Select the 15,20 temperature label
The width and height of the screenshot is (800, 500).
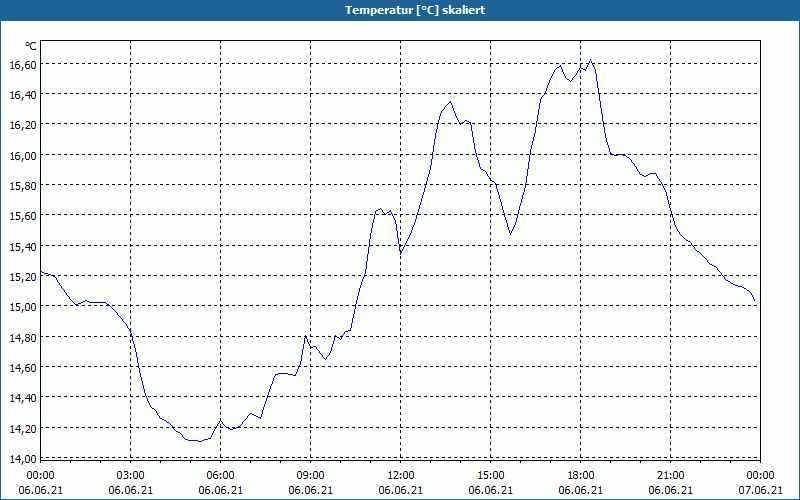tap(23, 277)
